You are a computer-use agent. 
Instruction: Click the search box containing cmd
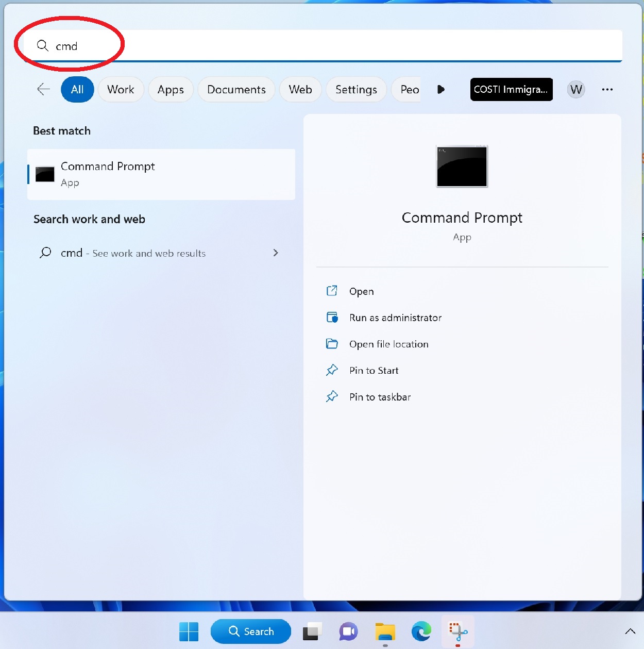point(330,46)
